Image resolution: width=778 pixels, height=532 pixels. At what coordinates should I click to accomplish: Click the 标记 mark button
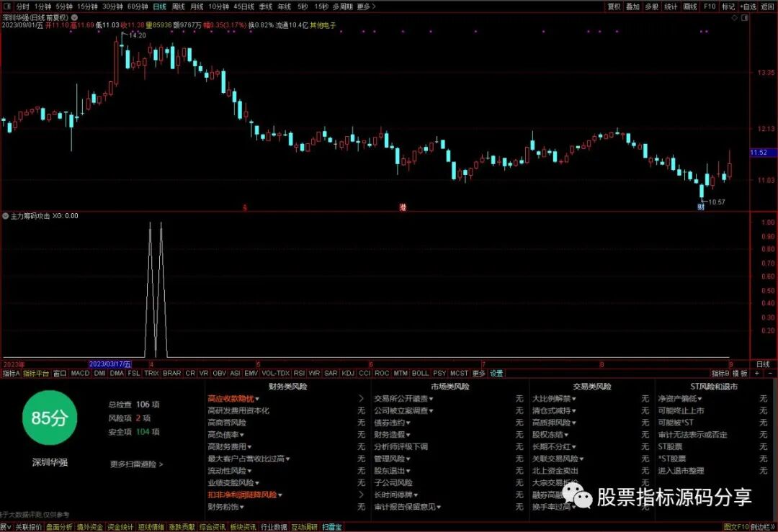tap(728, 6)
